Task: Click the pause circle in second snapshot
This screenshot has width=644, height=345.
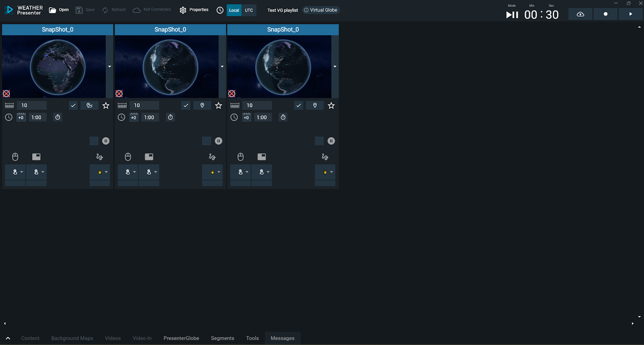Action: (218, 141)
